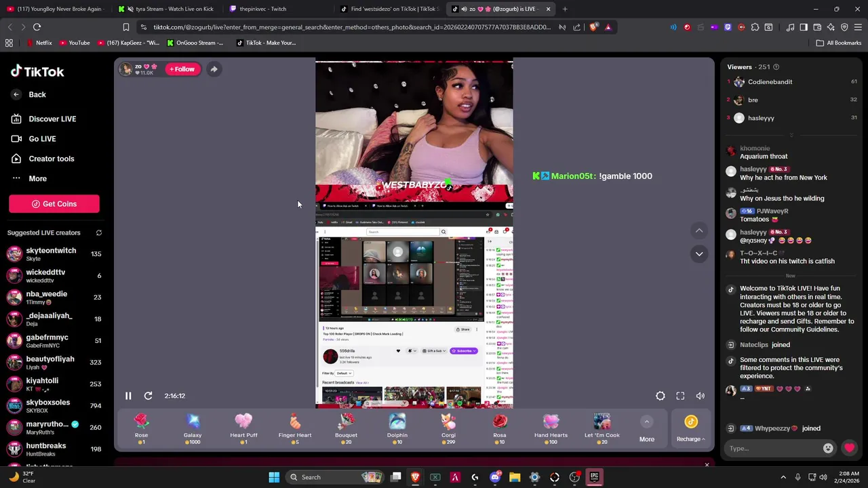
Task: Send a Finger Heart gift
Action: [x=295, y=428]
